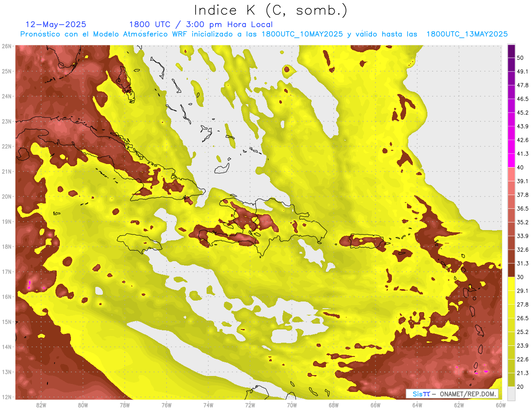The width and height of the screenshot is (532, 411).
Task: Click the latitude axis label "13N"
Action: pos(7,372)
